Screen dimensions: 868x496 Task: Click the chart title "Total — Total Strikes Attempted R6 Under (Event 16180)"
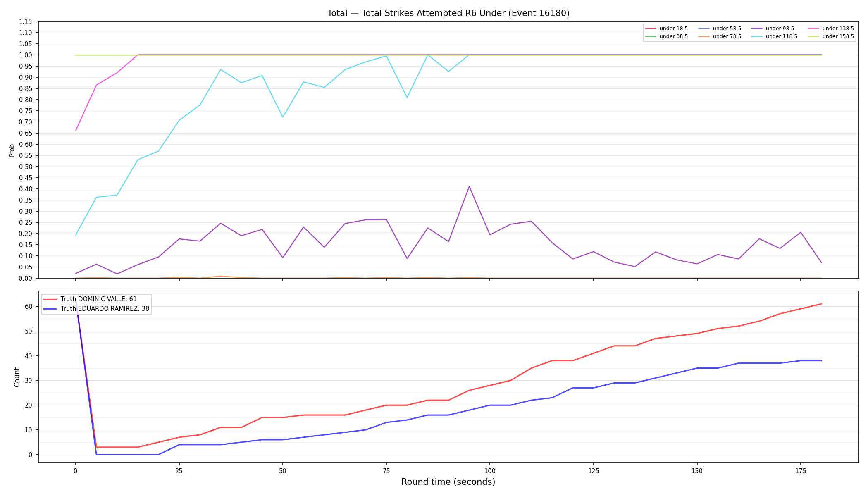[x=448, y=13]
